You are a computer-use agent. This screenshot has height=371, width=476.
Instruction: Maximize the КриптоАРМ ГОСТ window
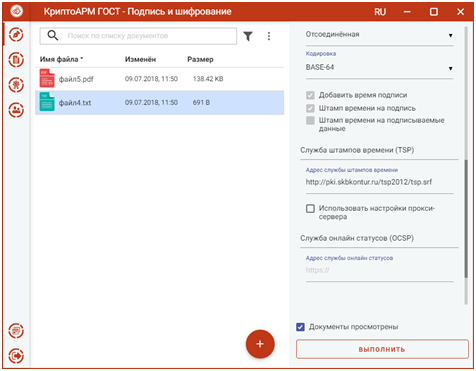tap(434, 12)
